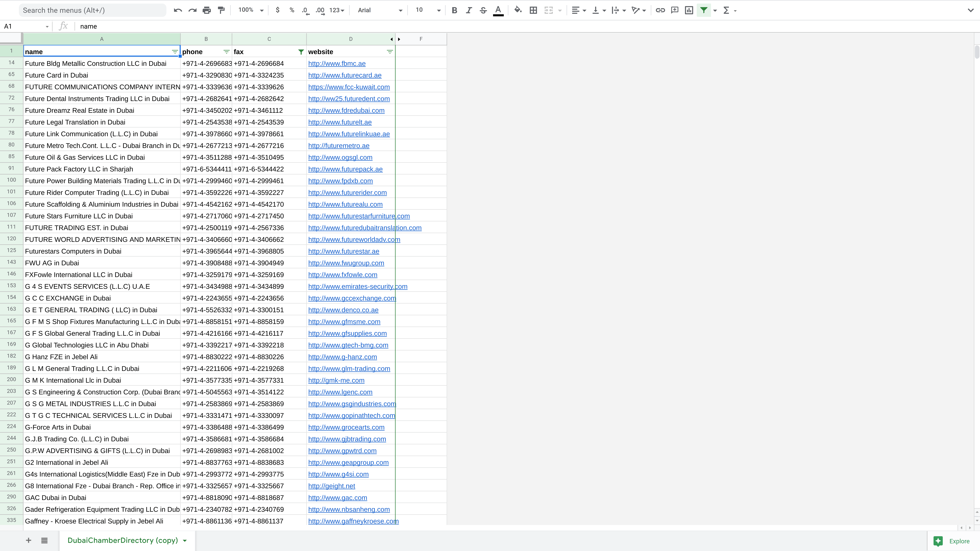Viewport: 980px width, 551px height.
Task: Select the paint format roller
Action: (x=221, y=10)
